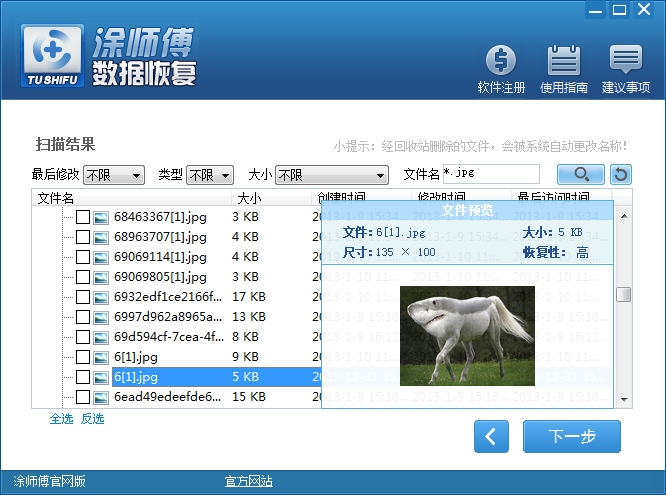Click the 文件名 filter input field
This screenshot has height=495, width=666.
click(491, 174)
